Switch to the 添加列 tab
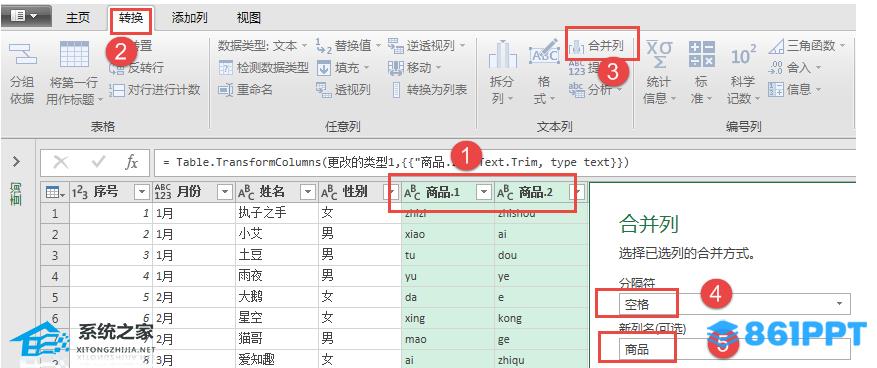Viewport: 877px width, 368px height. [190, 18]
